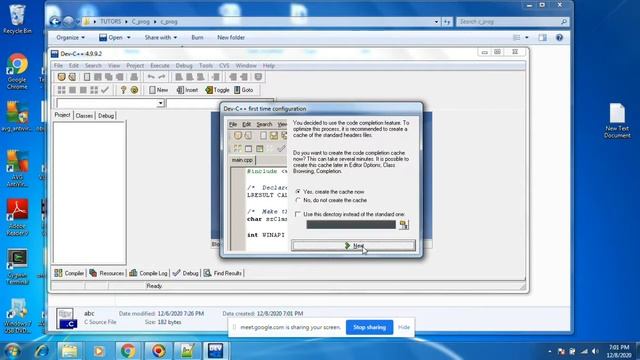
Task: Click the Goto Line toolbar icon
Action: click(x=216, y=77)
